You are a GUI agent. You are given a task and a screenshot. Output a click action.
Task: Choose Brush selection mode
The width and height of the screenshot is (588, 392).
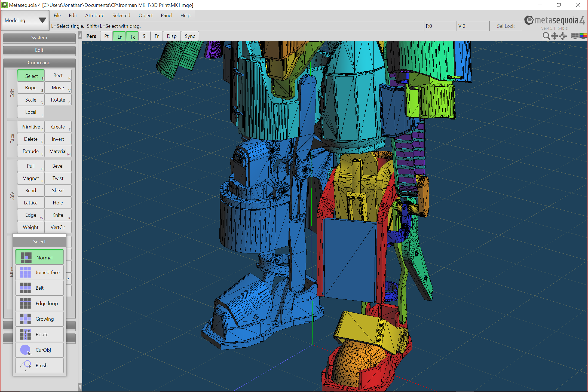coord(39,366)
